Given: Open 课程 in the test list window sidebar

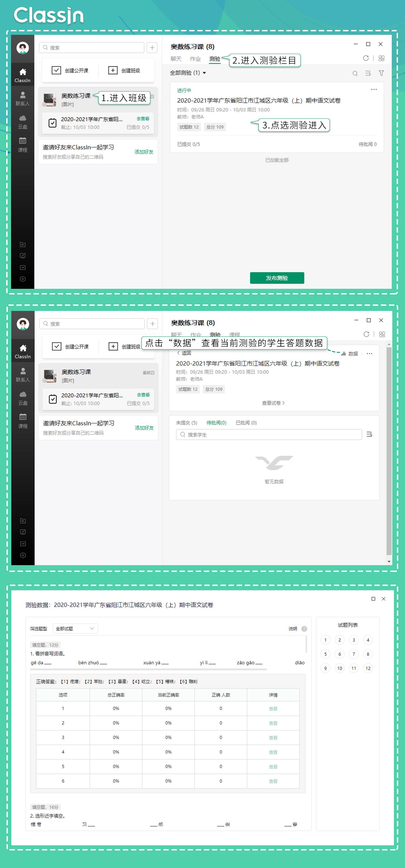Looking at the screenshot, I should 23,145.
